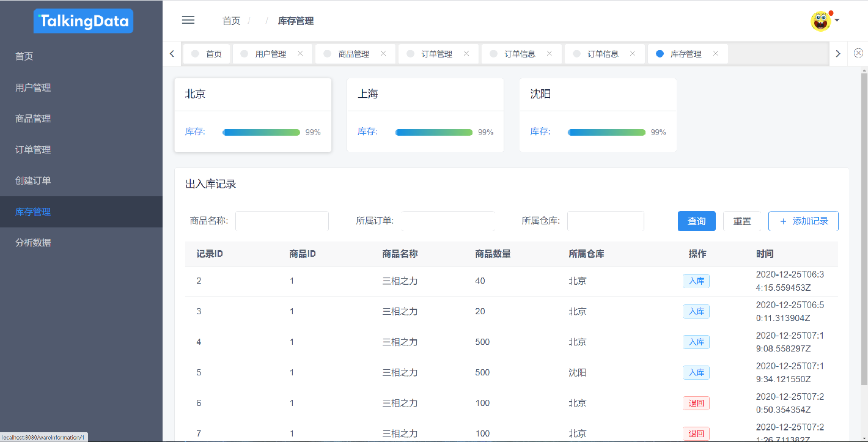Click the 北京 inventory progress bar

pos(261,132)
